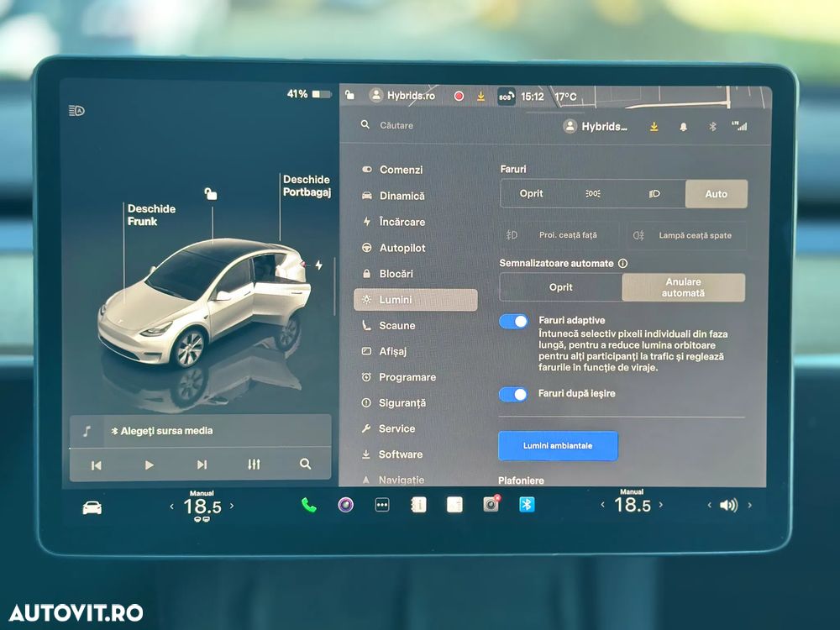840x630 pixels.
Task: Select parking lights headlight mode
Action: (592, 193)
